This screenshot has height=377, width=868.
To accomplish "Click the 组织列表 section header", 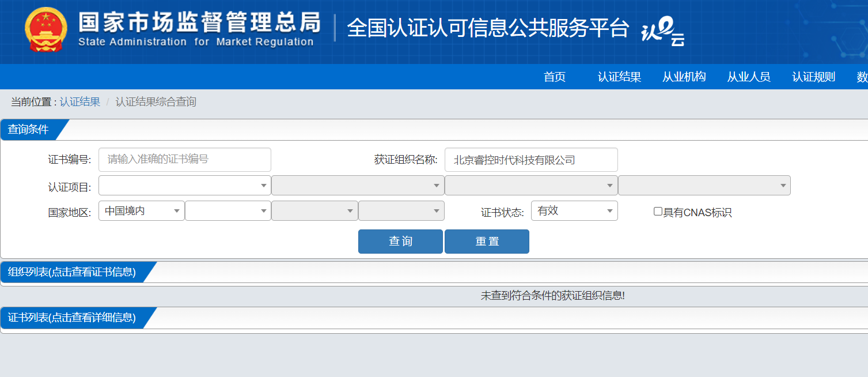I will [72, 272].
